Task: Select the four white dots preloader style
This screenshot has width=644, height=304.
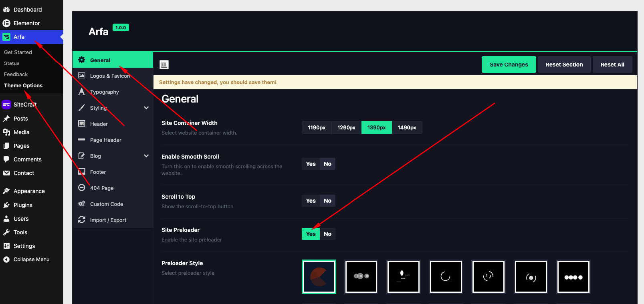Action: (573, 277)
